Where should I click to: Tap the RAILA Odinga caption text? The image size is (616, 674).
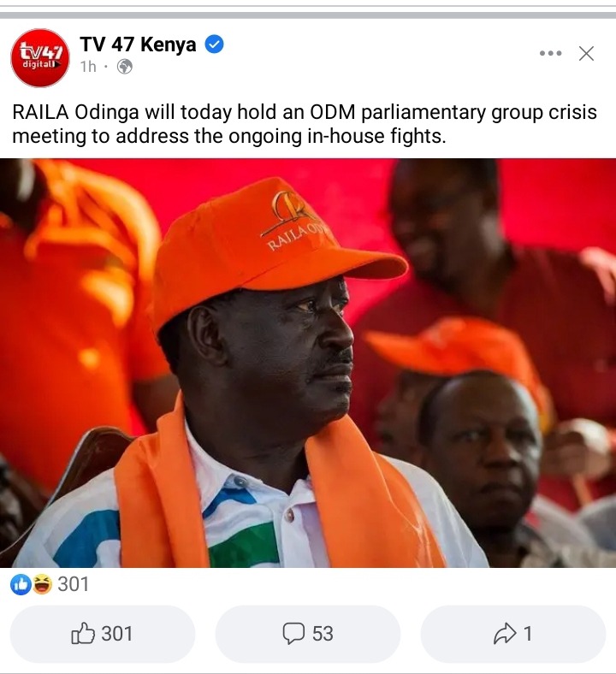(305, 124)
